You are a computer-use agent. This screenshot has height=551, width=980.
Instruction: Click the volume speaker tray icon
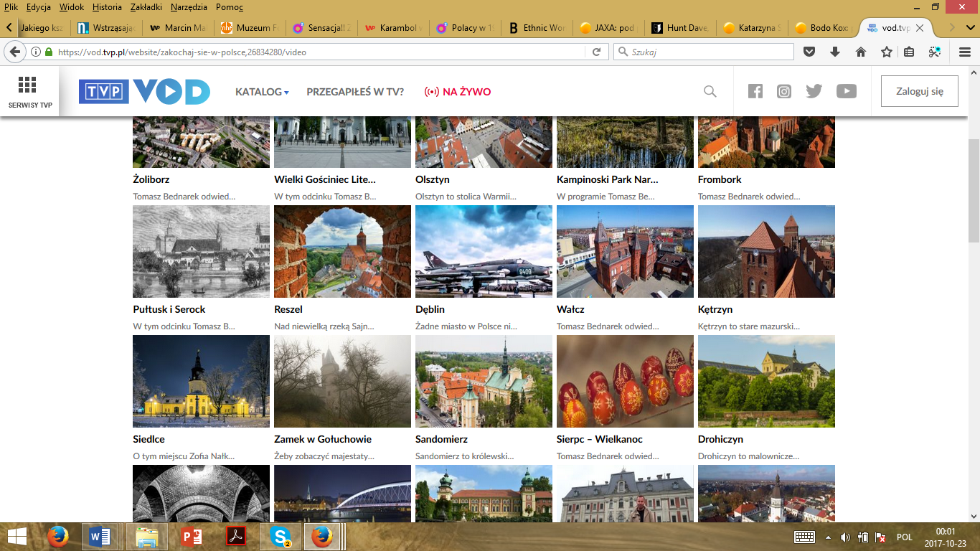(845, 537)
